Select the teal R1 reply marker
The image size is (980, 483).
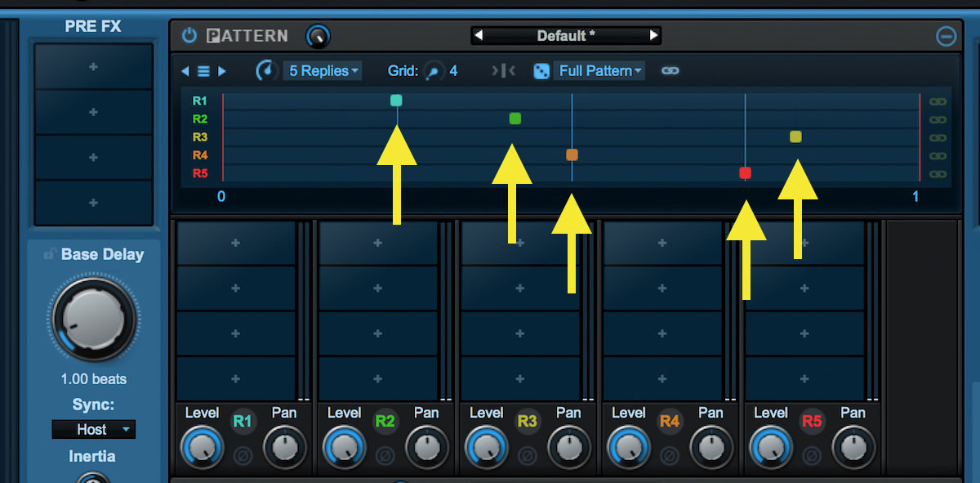click(396, 101)
